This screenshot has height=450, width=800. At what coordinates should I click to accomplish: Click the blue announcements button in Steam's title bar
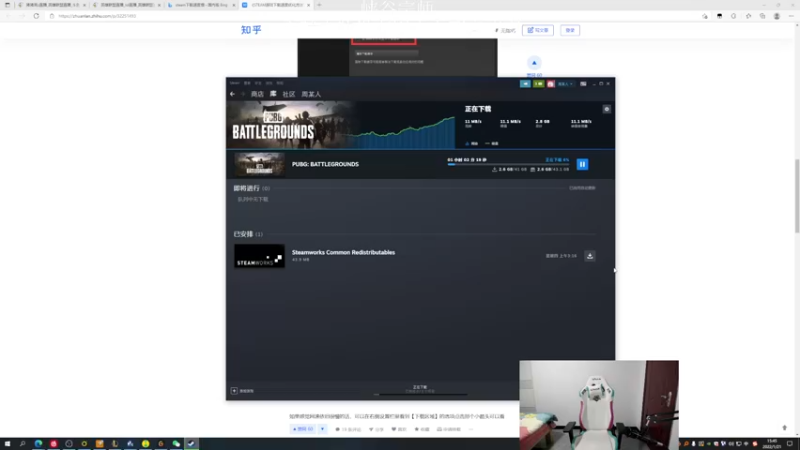tap(525, 84)
